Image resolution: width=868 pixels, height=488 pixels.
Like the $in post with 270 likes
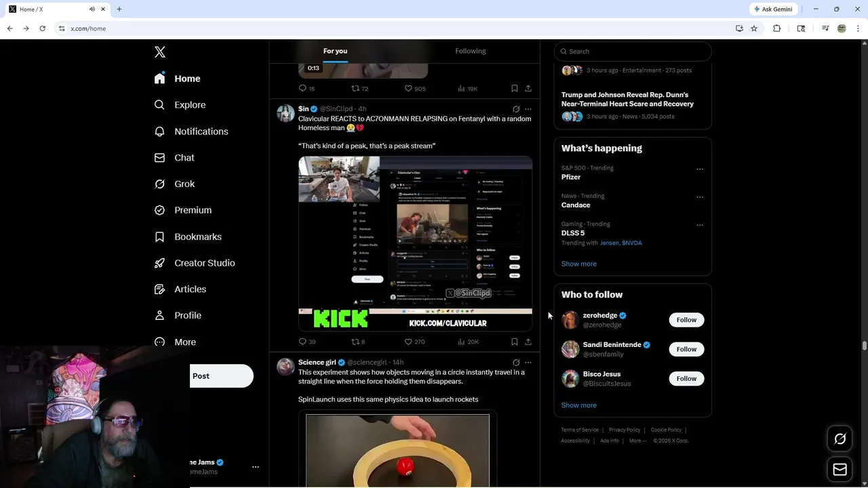point(414,342)
